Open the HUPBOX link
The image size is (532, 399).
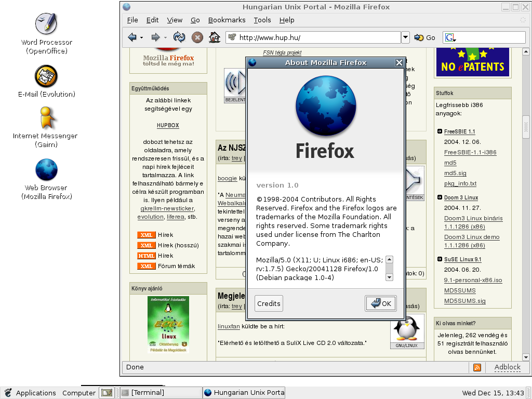pos(168,125)
